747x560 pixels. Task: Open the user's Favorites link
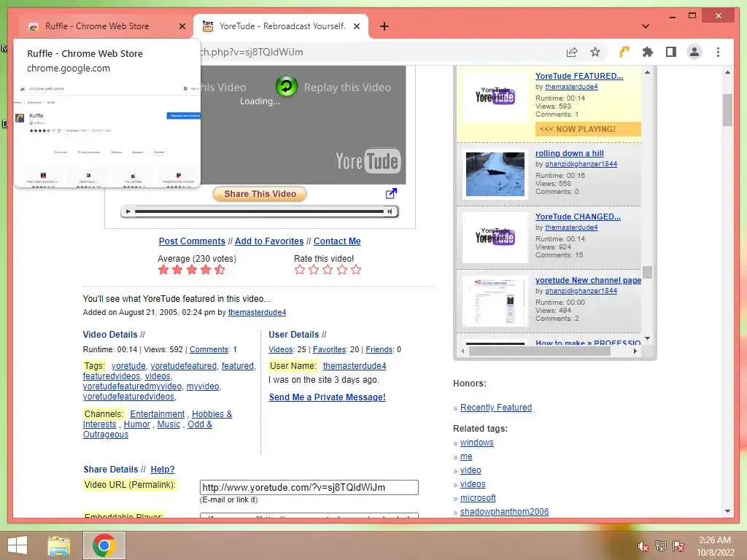click(329, 349)
